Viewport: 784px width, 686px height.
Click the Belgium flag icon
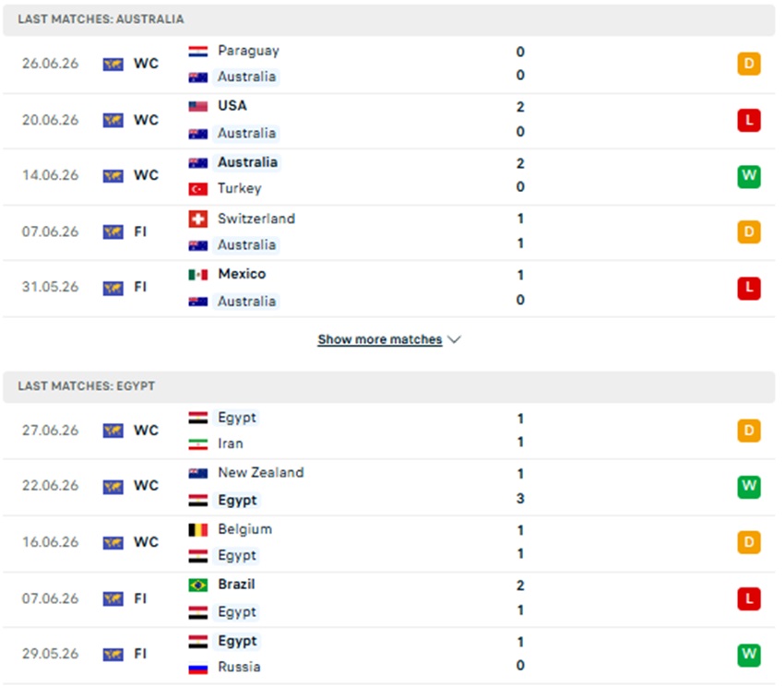tap(198, 530)
